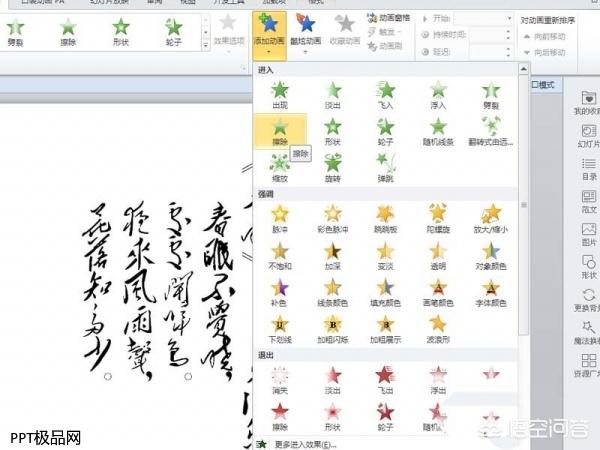Apply 形状 from the 进入 section

[333, 132]
